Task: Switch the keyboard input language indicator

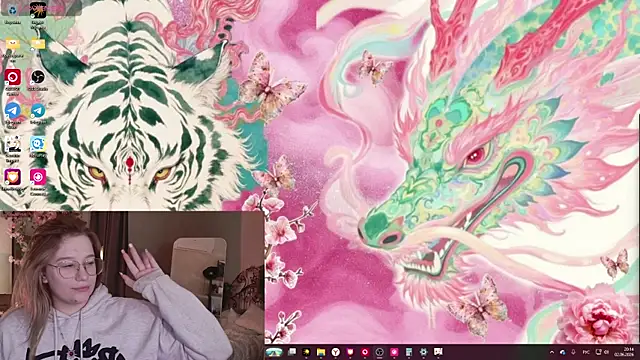Action: tap(586, 352)
